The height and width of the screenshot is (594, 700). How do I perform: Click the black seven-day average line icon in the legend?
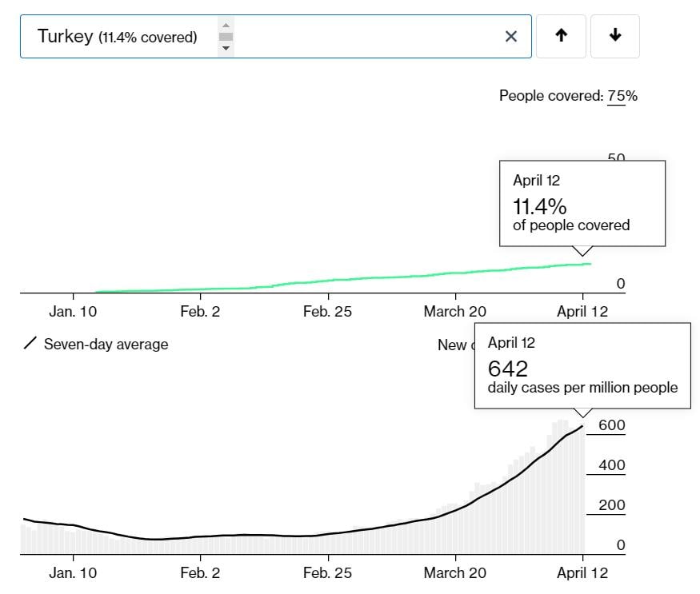point(30,343)
